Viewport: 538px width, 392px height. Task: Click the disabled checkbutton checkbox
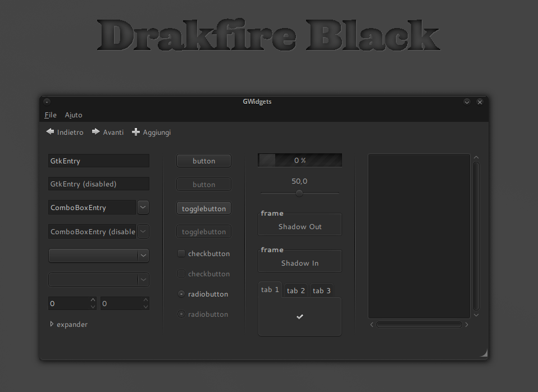181,274
